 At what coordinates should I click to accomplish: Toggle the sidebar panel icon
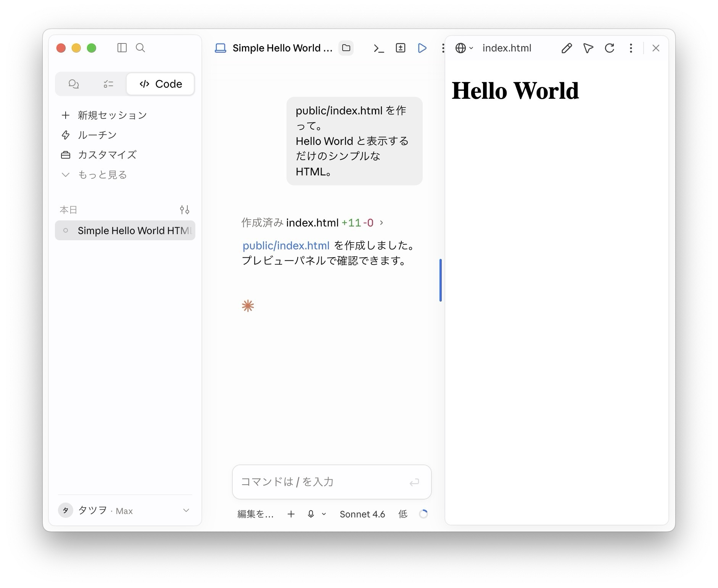tap(122, 48)
